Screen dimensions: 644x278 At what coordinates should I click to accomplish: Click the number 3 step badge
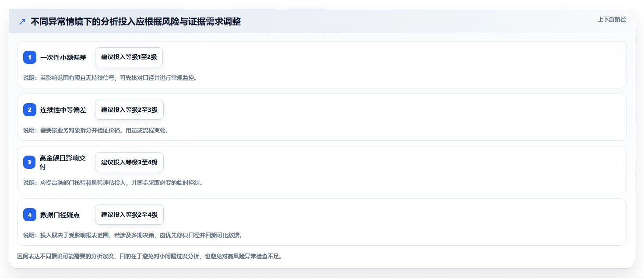tap(30, 162)
